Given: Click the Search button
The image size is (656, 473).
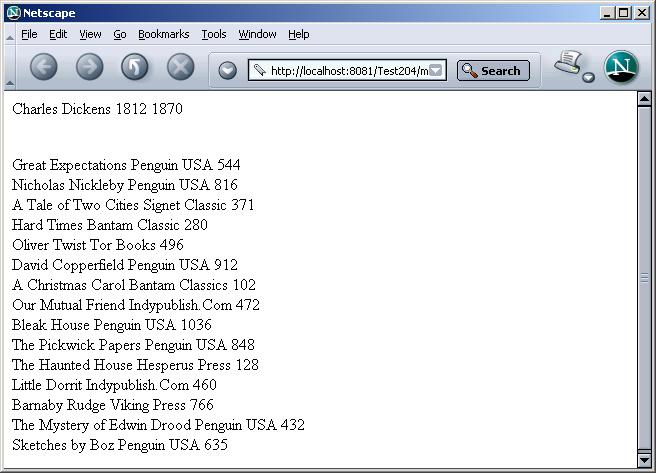Looking at the screenshot, I should pyautogui.click(x=493, y=71).
